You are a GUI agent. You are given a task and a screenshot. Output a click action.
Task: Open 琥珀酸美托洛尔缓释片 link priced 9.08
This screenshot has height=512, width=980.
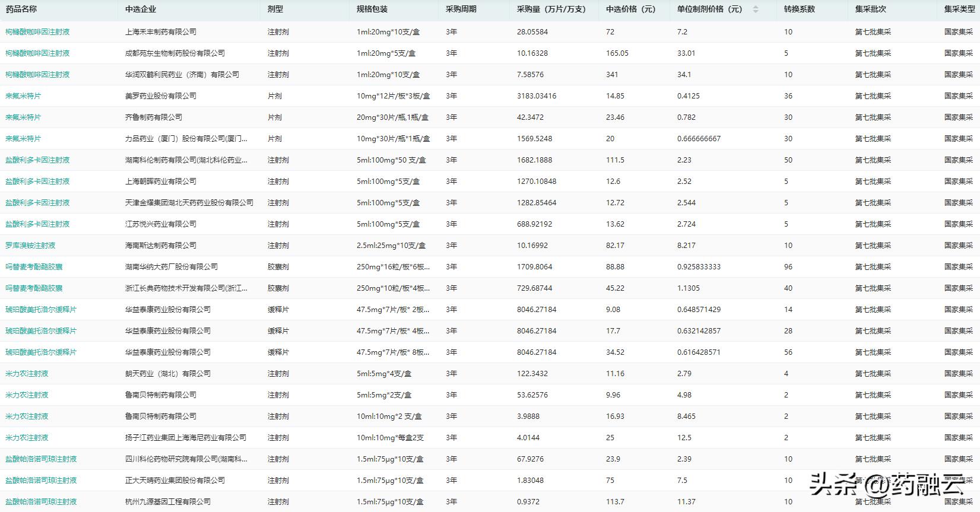pos(41,310)
